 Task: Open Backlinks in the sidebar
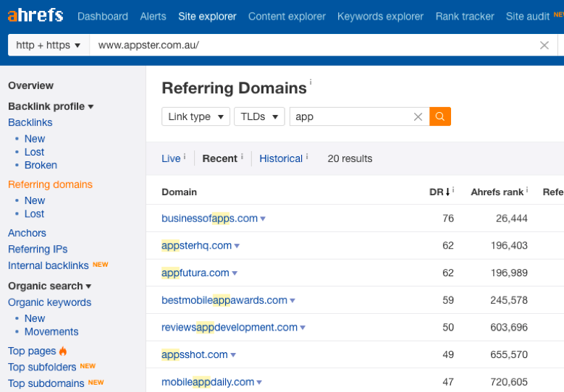point(30,122)
